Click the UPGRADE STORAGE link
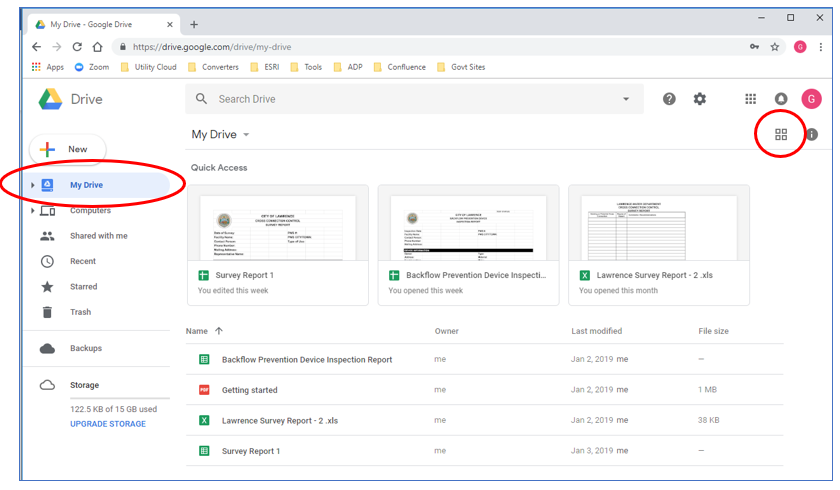Viewport: 840px width, 490px height. click(x=108, y=424)
